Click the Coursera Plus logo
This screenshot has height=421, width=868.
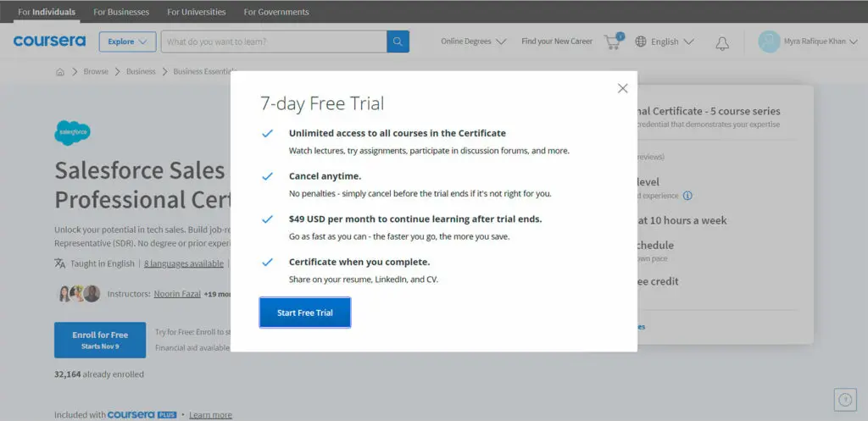[142, 414]
